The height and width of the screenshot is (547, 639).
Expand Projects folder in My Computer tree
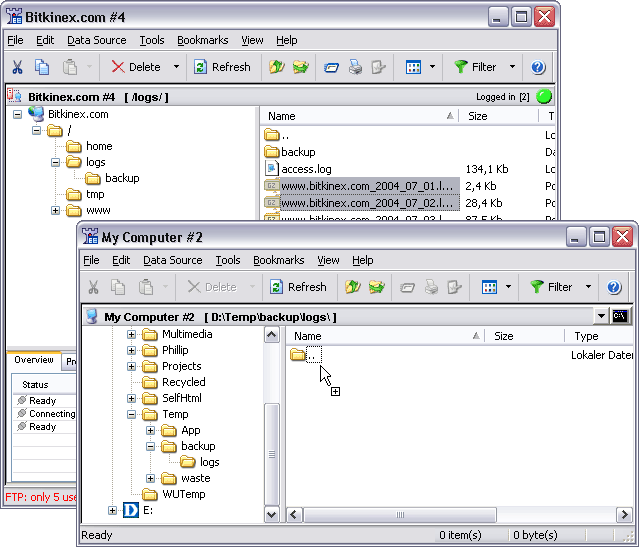[131, 366]
